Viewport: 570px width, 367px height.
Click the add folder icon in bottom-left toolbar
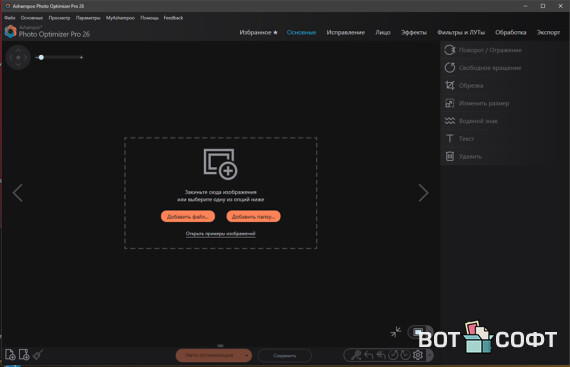[x=24, y=354]
